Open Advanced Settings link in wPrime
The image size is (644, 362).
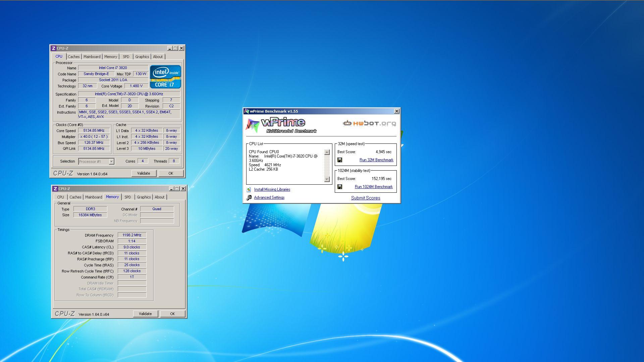tap(269, 197)
